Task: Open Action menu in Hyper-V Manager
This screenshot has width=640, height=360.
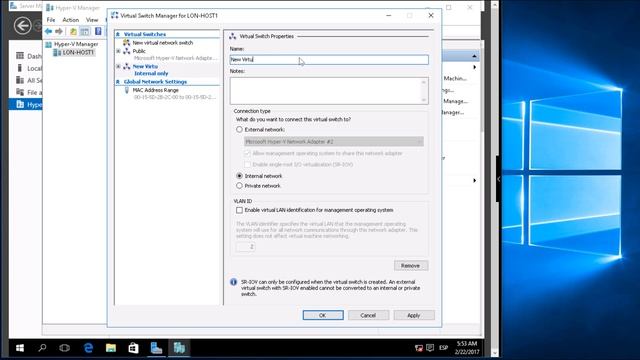Action: coord(70,20)
